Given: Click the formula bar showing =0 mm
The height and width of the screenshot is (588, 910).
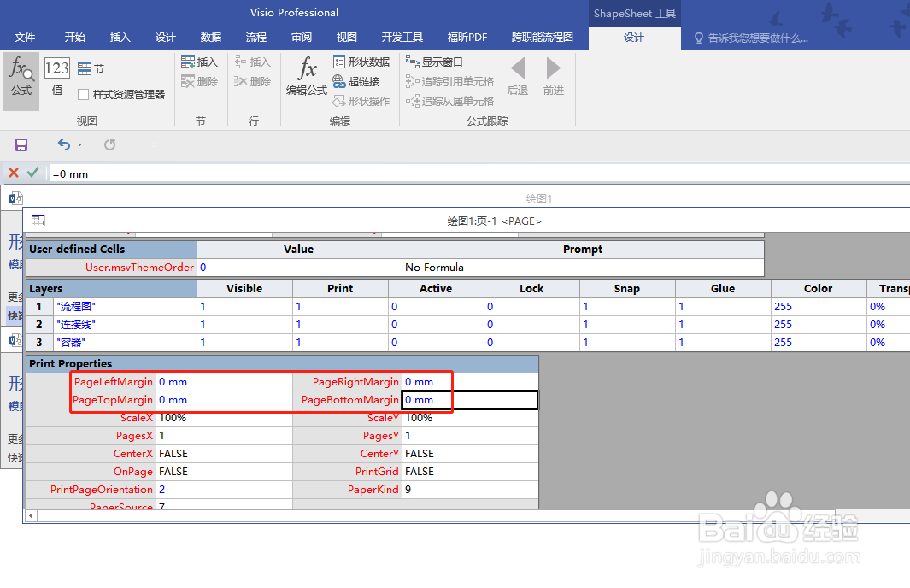Looking at the screenshot, I should point(479,173).
